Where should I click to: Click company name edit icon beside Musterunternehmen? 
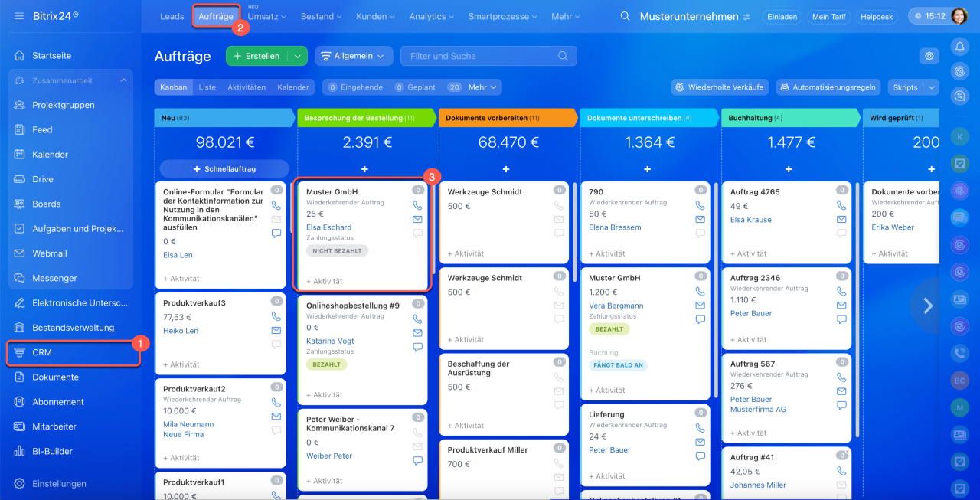pyautogui.click(x=746, y=17)
